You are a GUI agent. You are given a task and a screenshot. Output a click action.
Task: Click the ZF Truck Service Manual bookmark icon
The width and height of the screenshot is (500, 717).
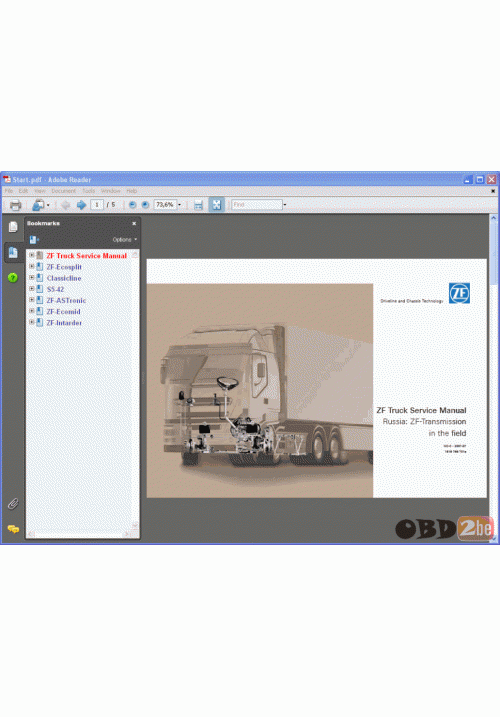tap(40, 256)
